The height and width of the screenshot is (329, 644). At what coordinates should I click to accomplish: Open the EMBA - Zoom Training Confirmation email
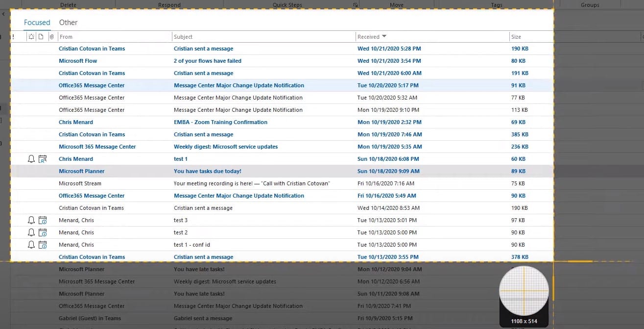click(220, 122)
